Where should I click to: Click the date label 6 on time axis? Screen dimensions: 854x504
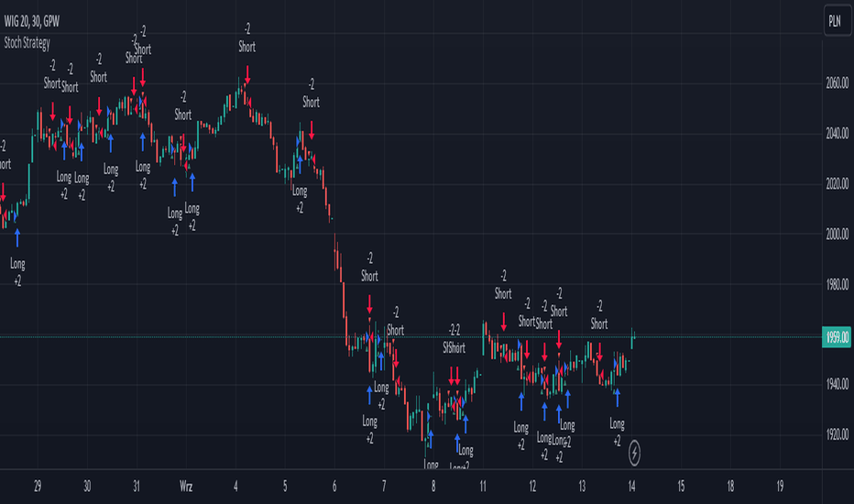[334, 486]
